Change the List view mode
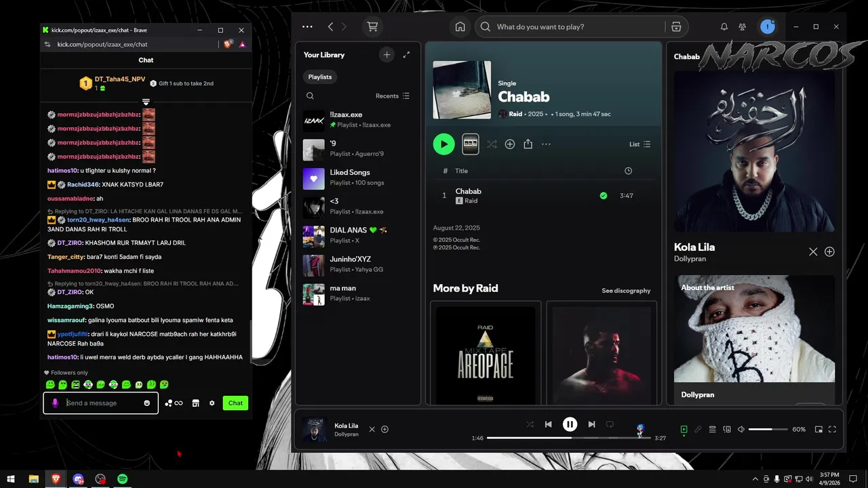868x488 pixels. coord(639,144)
